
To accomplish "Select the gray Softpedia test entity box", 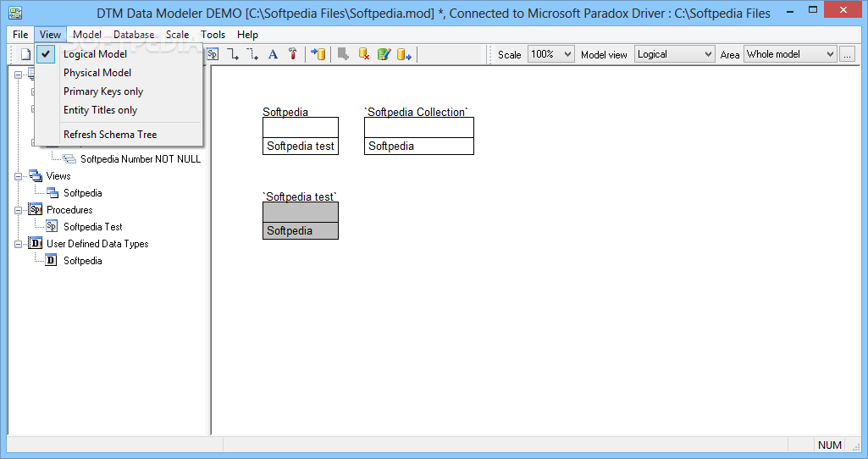I will [301, 220].
